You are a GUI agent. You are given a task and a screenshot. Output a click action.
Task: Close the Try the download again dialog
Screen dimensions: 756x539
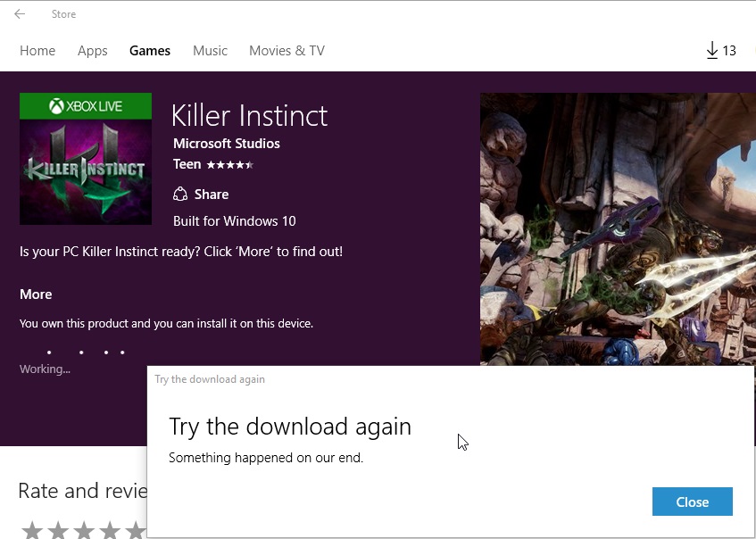click(x=693, y=502)
